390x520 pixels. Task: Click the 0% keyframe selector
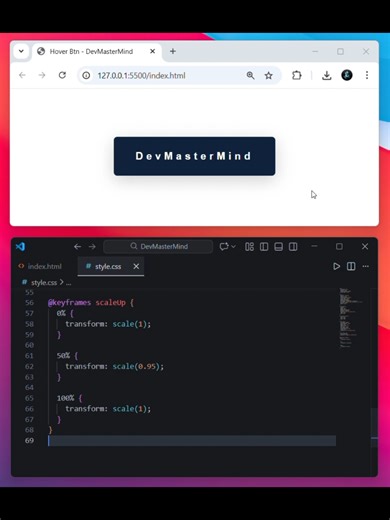tap(61, 313)
